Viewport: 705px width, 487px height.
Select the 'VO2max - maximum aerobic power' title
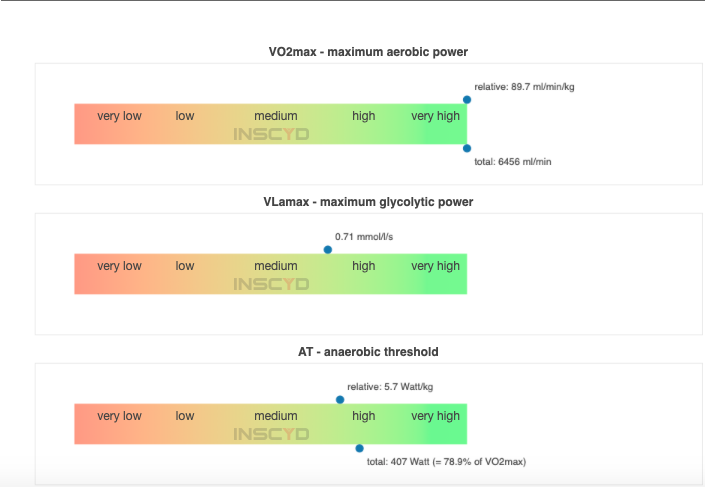(x=368, y=51)
